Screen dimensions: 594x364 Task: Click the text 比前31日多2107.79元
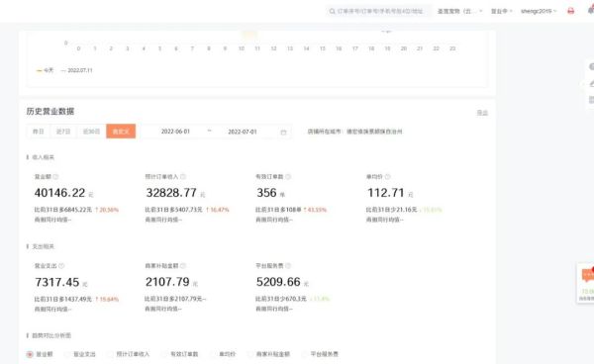click(x=173, y=299)
